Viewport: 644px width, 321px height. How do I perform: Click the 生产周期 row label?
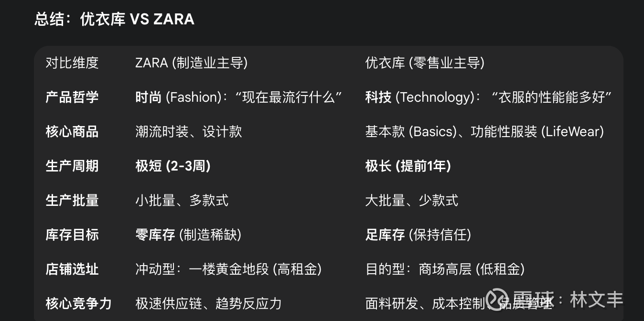point(72,166)
